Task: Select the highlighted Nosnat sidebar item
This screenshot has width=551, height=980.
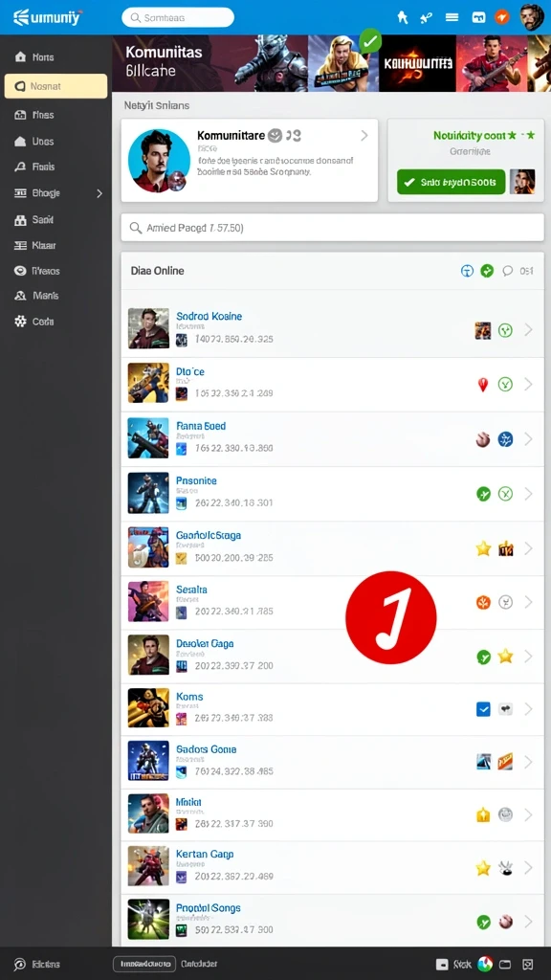Action: point(55,86)
